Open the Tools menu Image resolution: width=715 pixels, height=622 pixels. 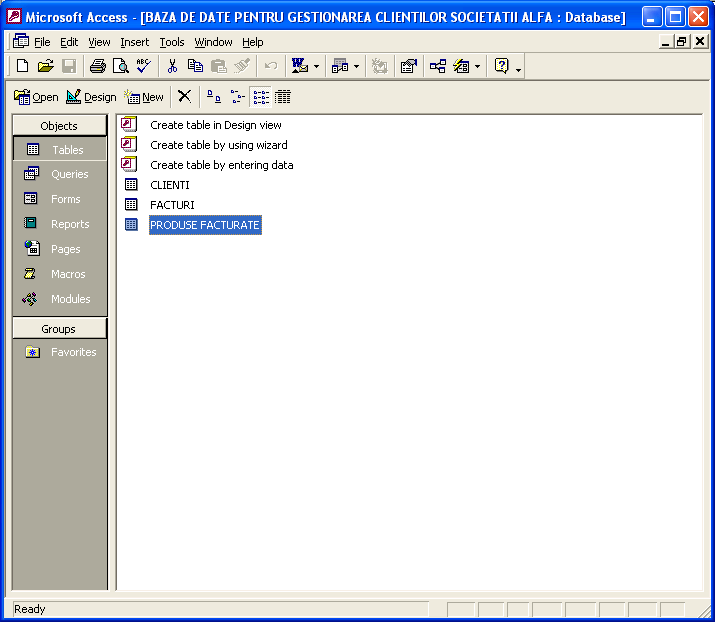171,42
